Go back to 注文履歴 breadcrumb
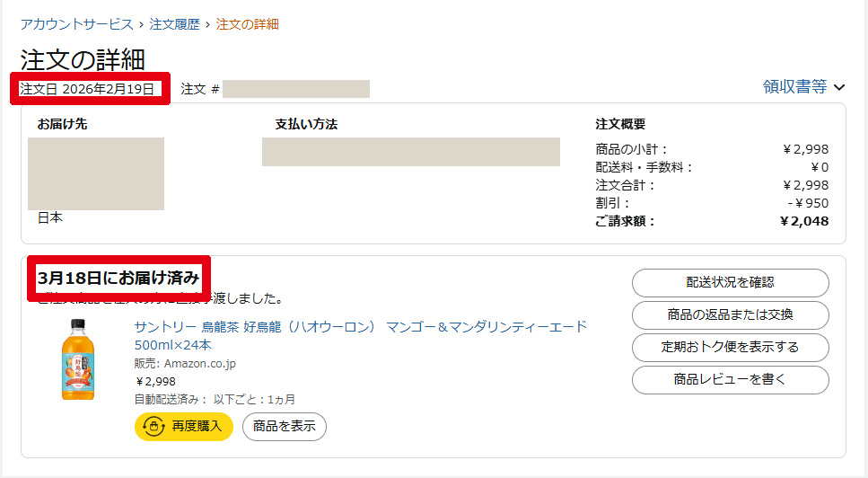The width and height of the screenshot is (868, 478). (175, 24)
